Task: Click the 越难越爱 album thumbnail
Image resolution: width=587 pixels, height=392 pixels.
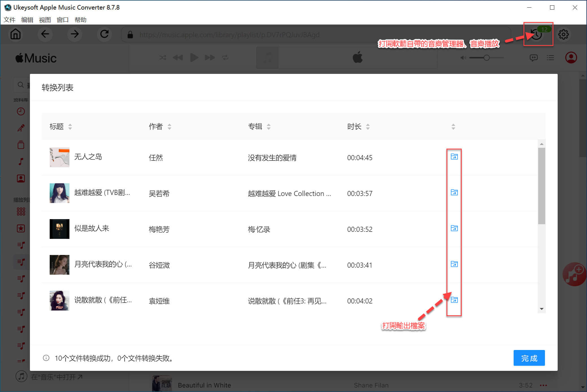Action: click(59, 193)
